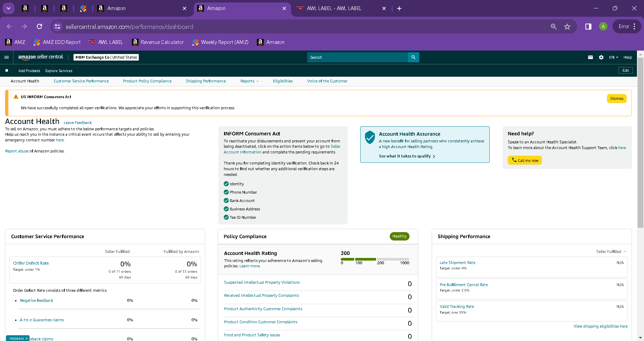Open the Customer Service Performance tab
This screenshot has width=644, height=341.
81,81
